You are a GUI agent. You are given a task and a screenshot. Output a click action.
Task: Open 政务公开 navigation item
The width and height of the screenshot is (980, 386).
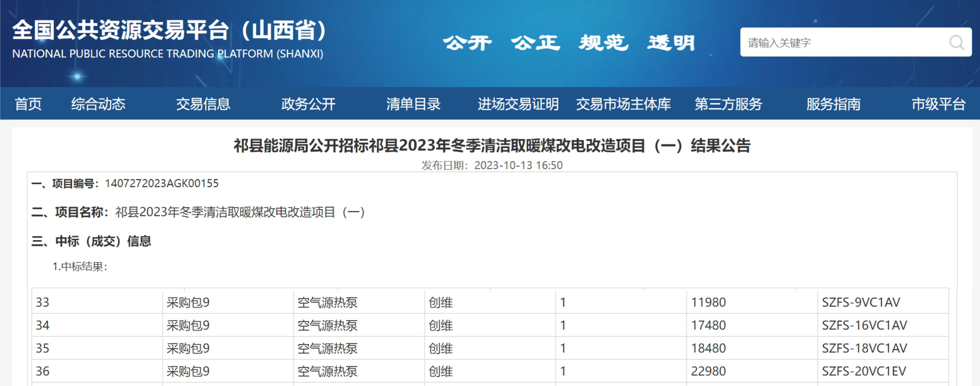click(308, 104)
